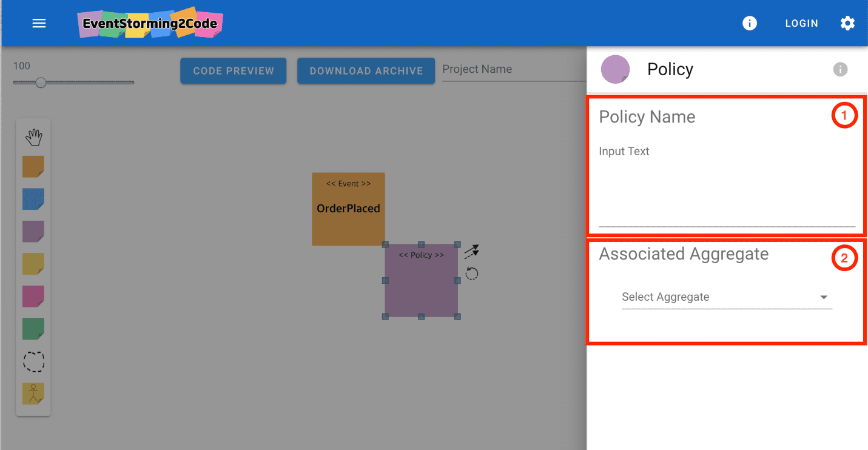Pick the green sticky note tool

[x=33, y=329]
